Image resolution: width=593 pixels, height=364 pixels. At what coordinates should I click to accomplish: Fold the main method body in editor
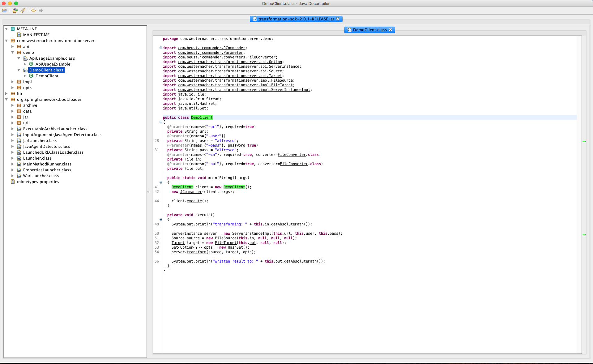click(161, 182)
